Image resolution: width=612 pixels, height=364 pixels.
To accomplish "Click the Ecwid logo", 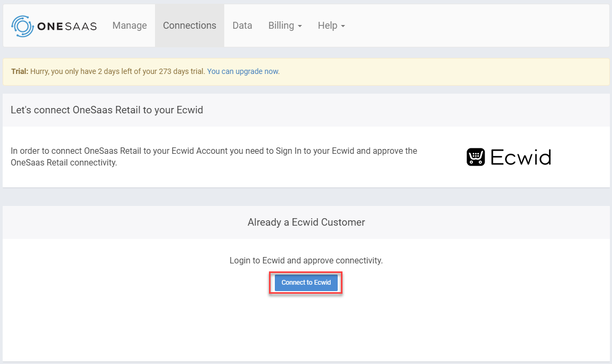I will (x=509, y=157).
